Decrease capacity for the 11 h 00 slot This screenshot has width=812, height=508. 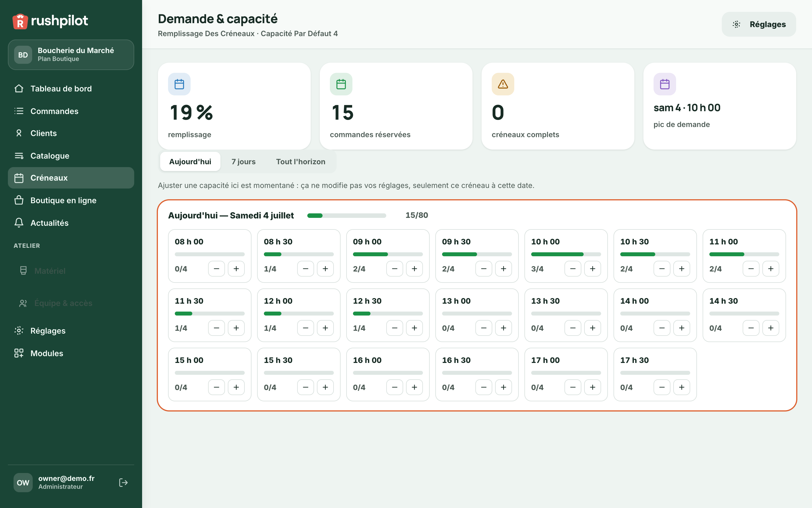coord(751,269)
